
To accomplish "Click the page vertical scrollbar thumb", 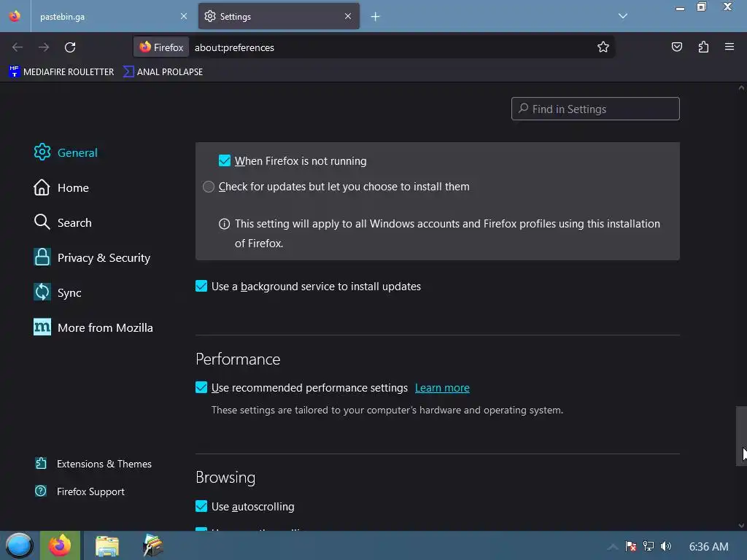I will tap(741, 436).
